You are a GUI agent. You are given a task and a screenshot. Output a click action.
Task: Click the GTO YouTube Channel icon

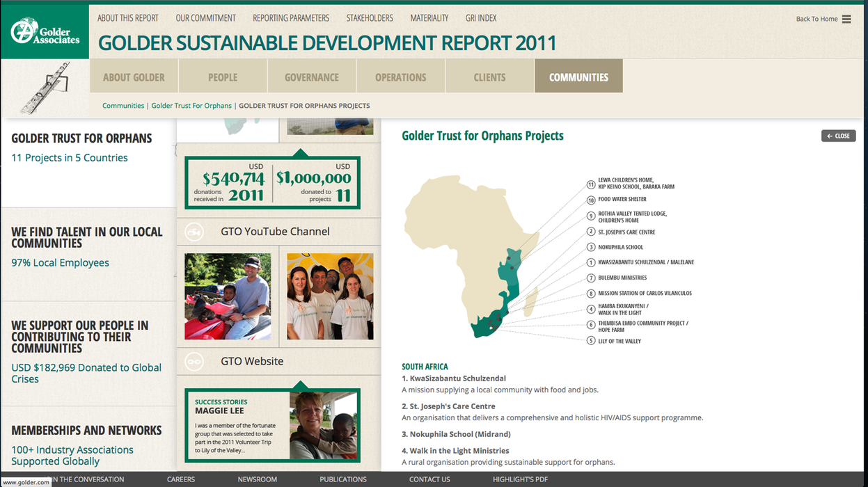coord(194,232)
